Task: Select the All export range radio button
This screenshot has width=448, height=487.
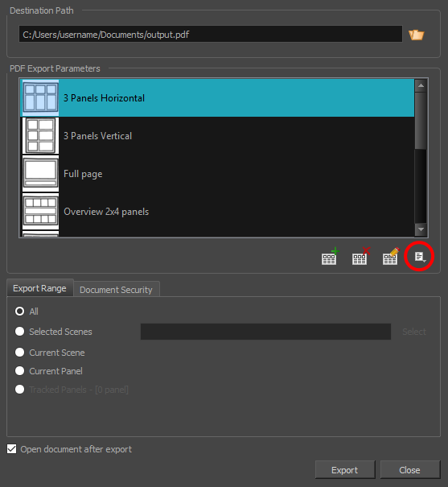Action: point(19,312)
